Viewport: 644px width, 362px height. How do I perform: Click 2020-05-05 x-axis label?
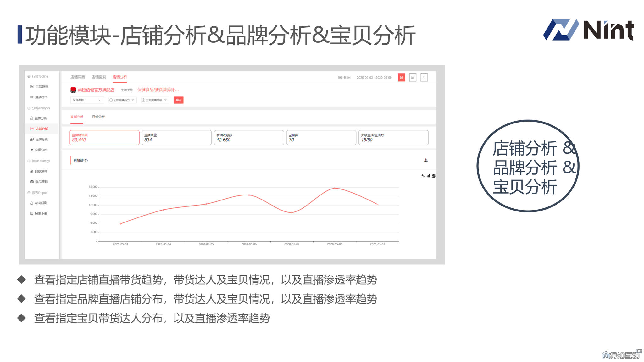[x=206, y=244]
